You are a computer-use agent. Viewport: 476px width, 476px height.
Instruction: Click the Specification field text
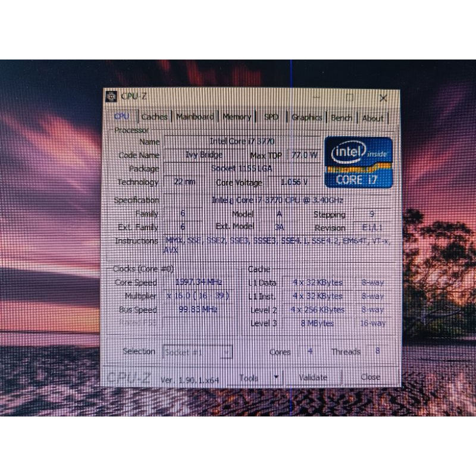[277, 200]
